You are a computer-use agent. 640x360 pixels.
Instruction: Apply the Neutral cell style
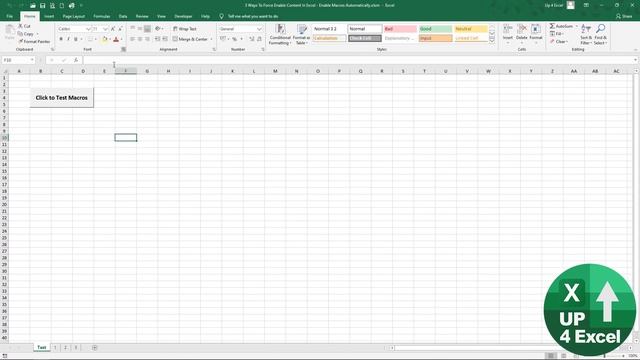click(x=471, y=29)
